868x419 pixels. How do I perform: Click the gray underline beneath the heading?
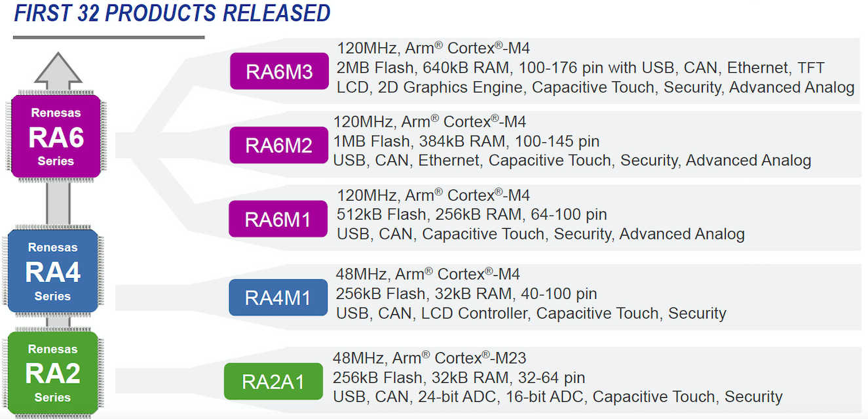pos(109,37)
